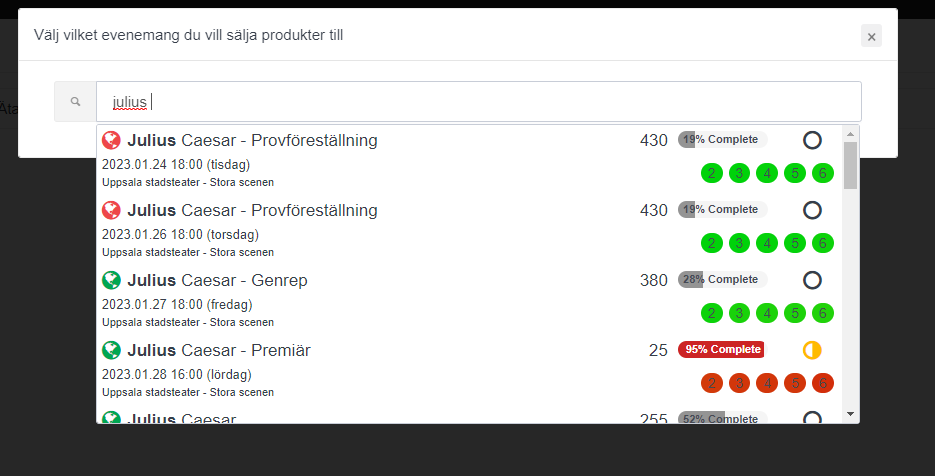Select empty circle for 2023.01.24 Provföreställning
The height and width of the screenshot is (476, 935).
click(812, 140)
